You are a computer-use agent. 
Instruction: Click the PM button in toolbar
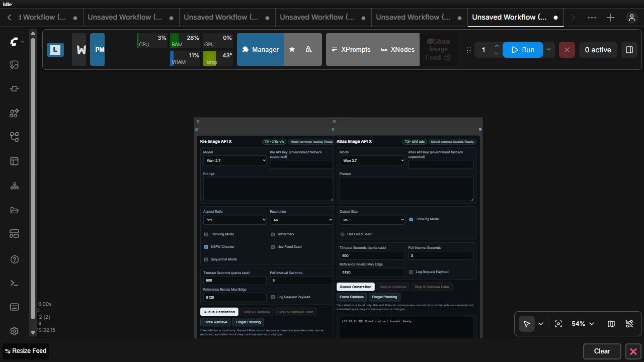[98, 49]
